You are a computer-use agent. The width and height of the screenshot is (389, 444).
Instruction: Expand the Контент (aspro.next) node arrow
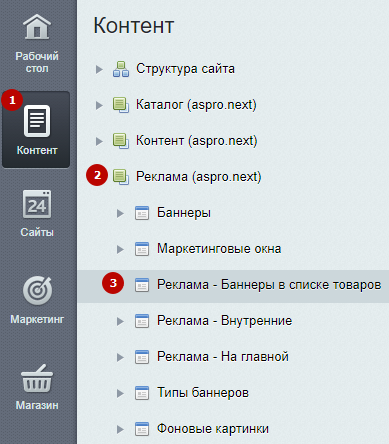point(99,141)
